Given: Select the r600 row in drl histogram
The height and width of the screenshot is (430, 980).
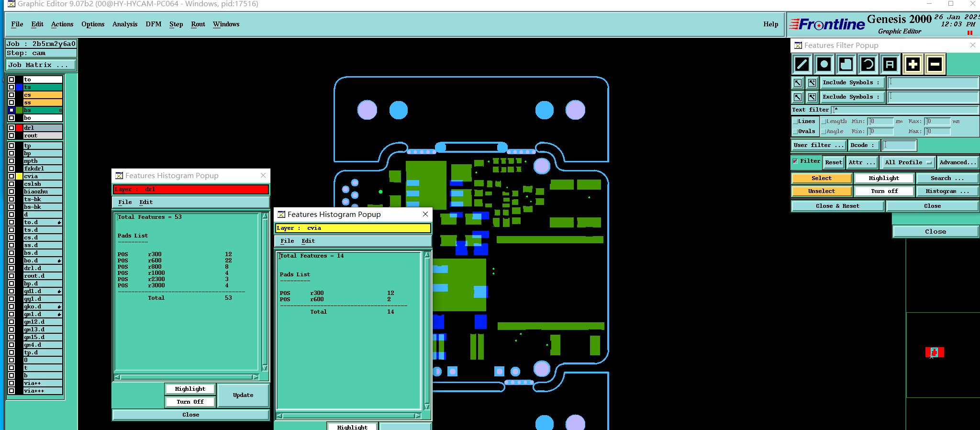Looking at the screenshot, I should (x=175, y=260).
